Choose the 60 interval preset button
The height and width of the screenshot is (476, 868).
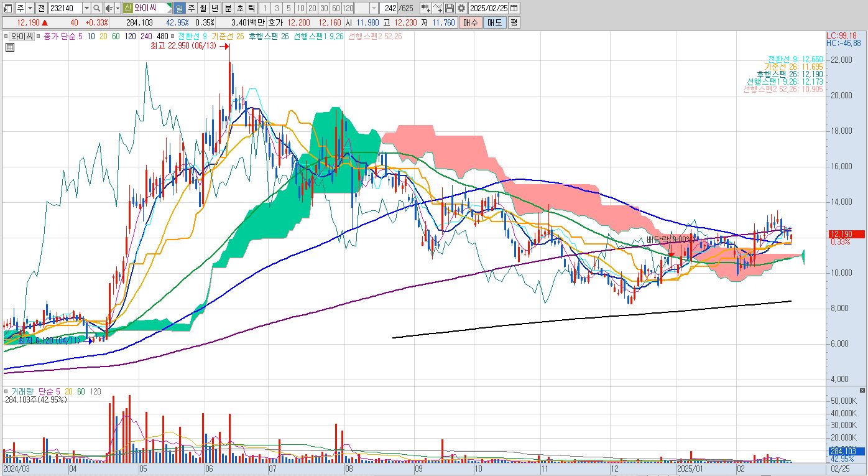(x=336, y=8)
